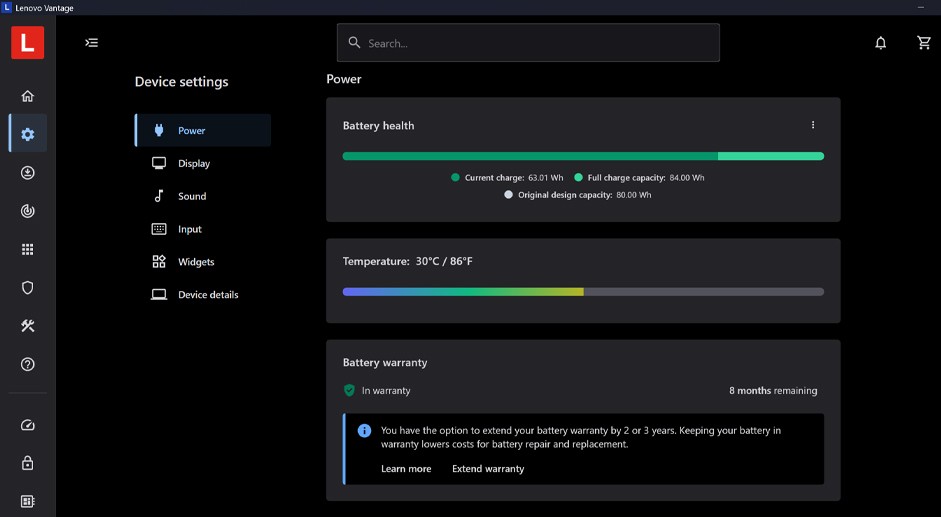Screen dimensions: 941x517
Task: Open the shopping cart icon
Action: pyautogui.click(x=924, y=43)
